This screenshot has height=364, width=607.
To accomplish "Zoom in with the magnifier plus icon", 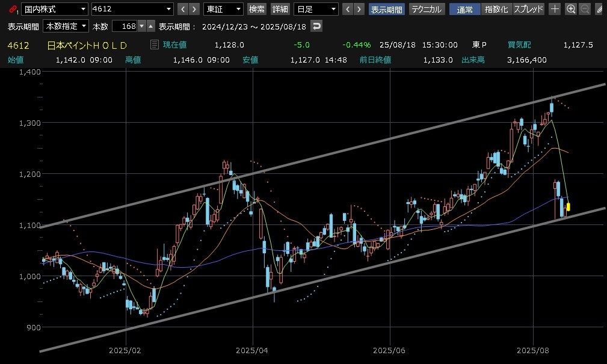I will click(x=571, y=9).
